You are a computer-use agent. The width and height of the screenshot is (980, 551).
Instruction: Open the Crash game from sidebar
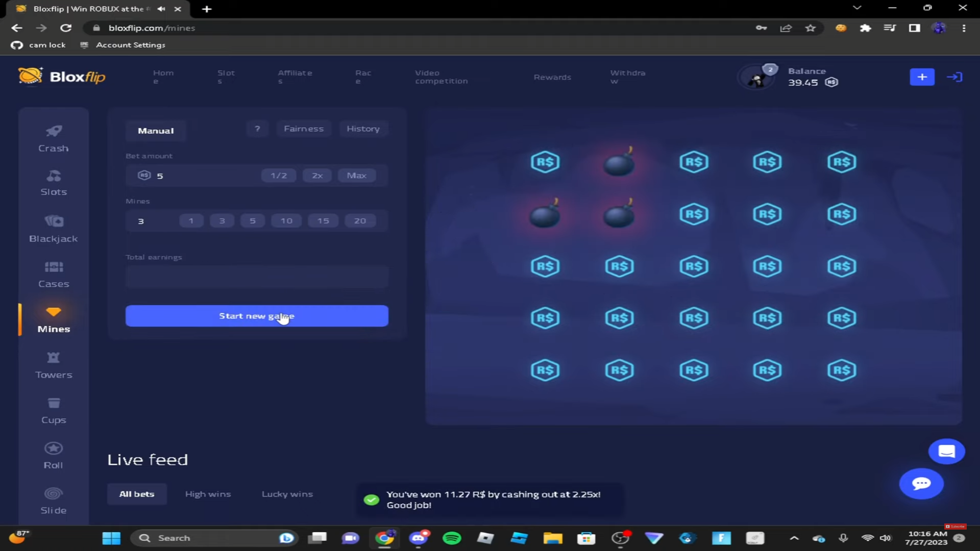point(53,139)
